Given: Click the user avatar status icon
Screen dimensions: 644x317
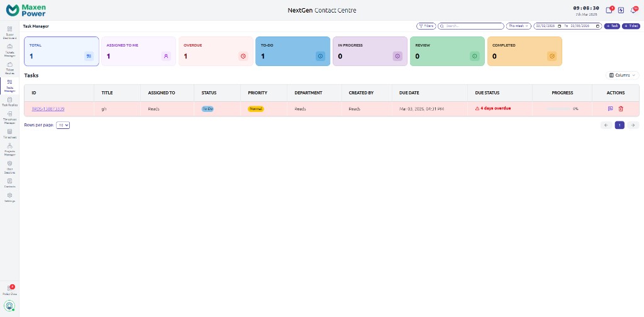Looking at the screenshot, I should click(9, 306).
